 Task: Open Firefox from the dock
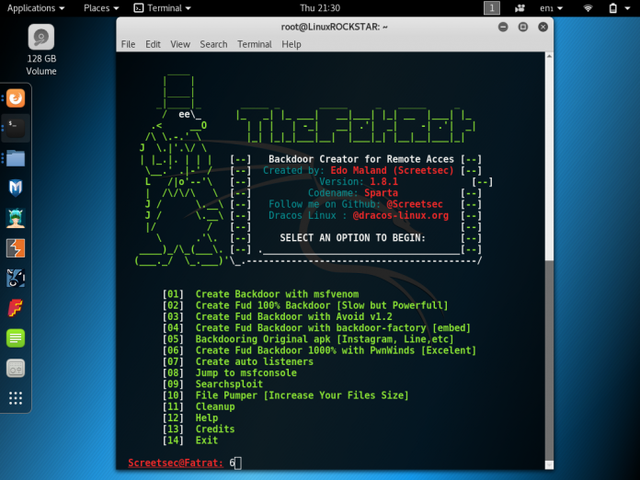16,98
